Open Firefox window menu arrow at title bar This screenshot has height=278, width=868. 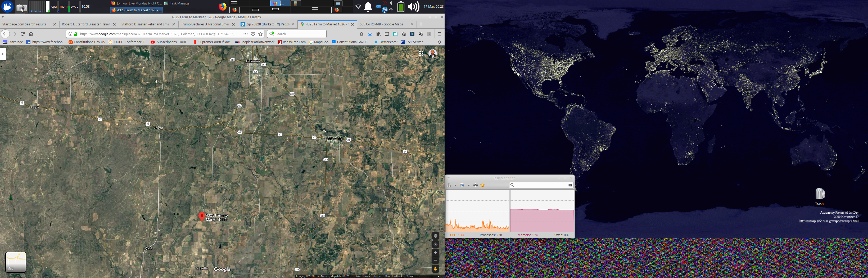point(2,17)
